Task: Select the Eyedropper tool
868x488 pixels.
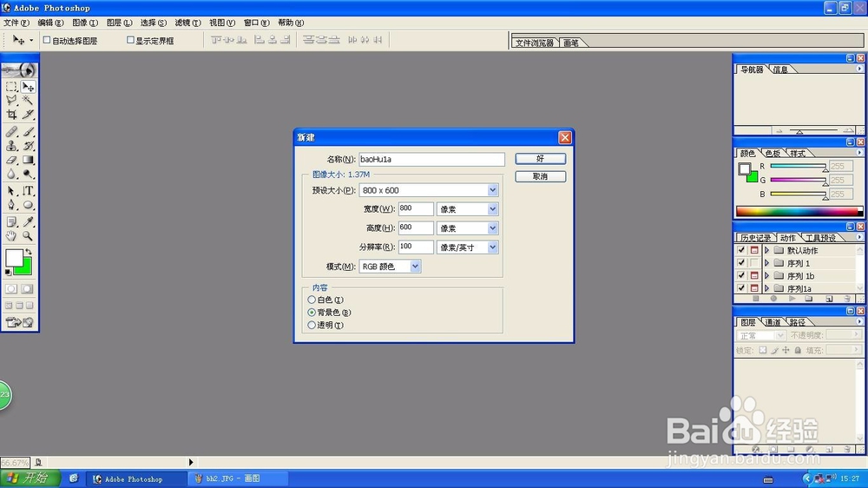Action: 28,222
